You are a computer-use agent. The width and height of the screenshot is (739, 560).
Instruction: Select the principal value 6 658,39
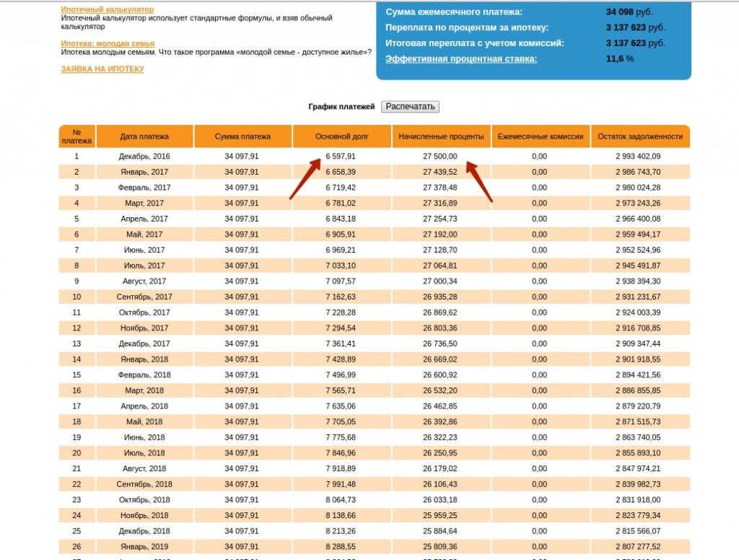(x=341, y=172)
